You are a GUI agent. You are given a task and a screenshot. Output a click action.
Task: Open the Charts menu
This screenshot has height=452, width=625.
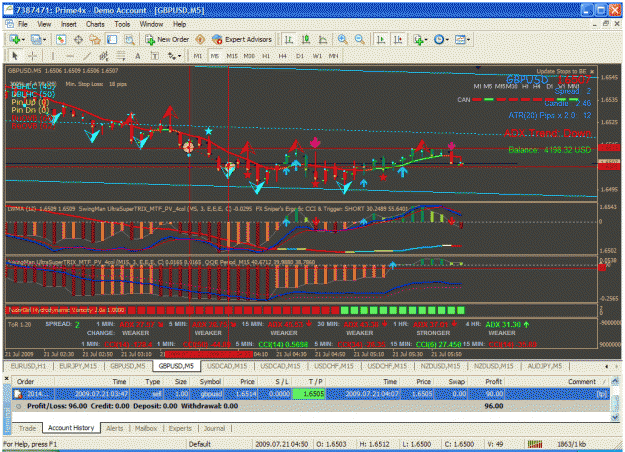point(95,24)
